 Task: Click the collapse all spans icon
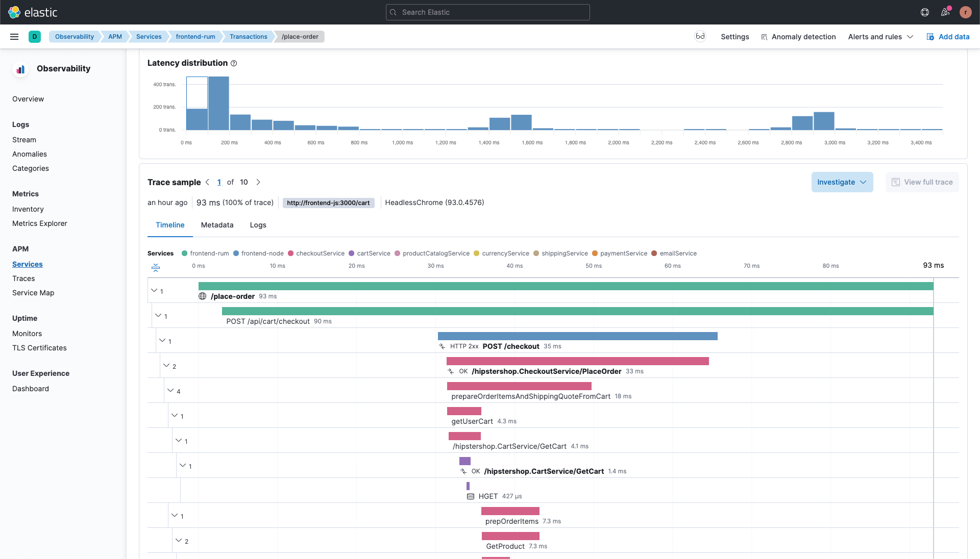coord(156,267)
